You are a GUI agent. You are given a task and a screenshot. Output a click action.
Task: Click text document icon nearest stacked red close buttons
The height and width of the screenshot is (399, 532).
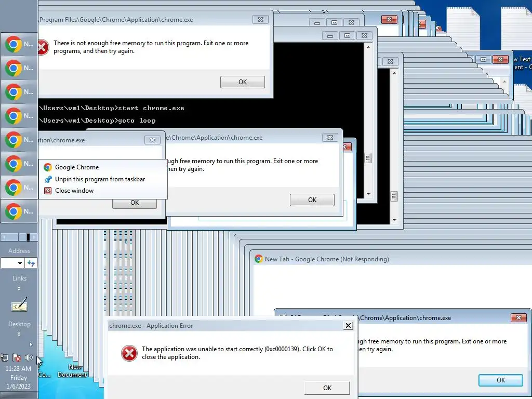[x=463, y=29]
